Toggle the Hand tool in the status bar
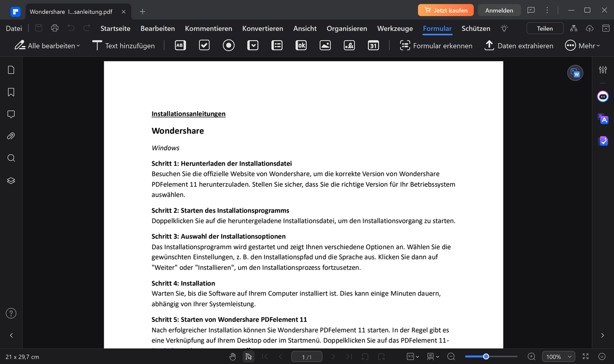This screenshot has height=364, width=614. pos(232,356)
